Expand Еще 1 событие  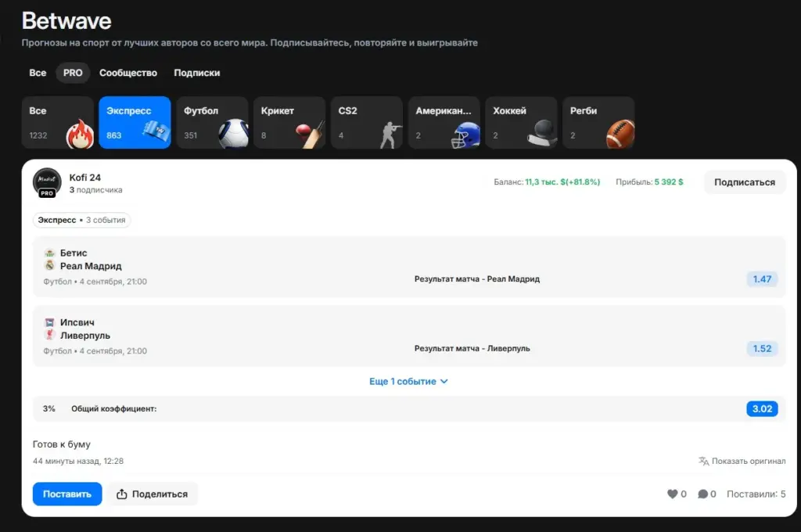(408, 381)
